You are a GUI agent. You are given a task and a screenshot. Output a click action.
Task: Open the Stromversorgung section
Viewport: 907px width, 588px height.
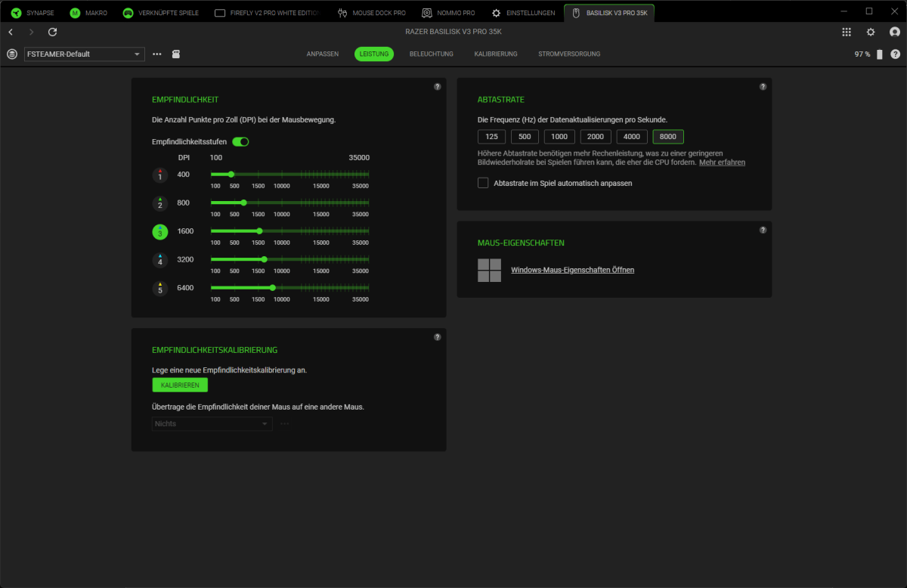tap(569, 54)
